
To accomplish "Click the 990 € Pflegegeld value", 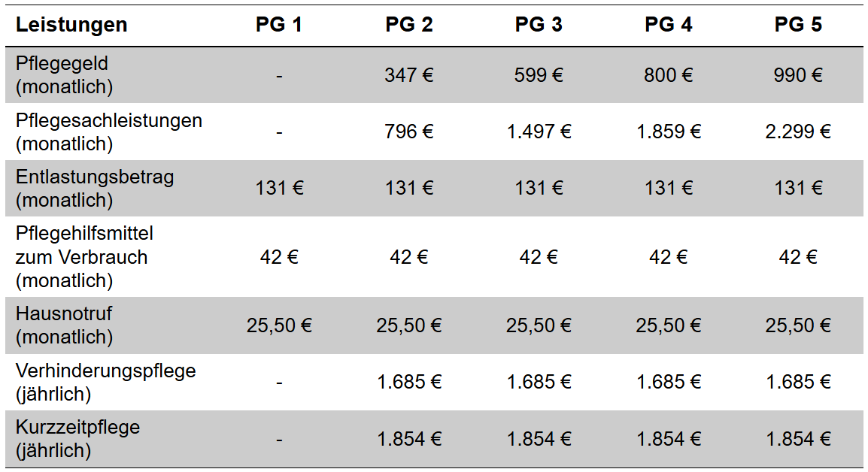I will [798, 75].
